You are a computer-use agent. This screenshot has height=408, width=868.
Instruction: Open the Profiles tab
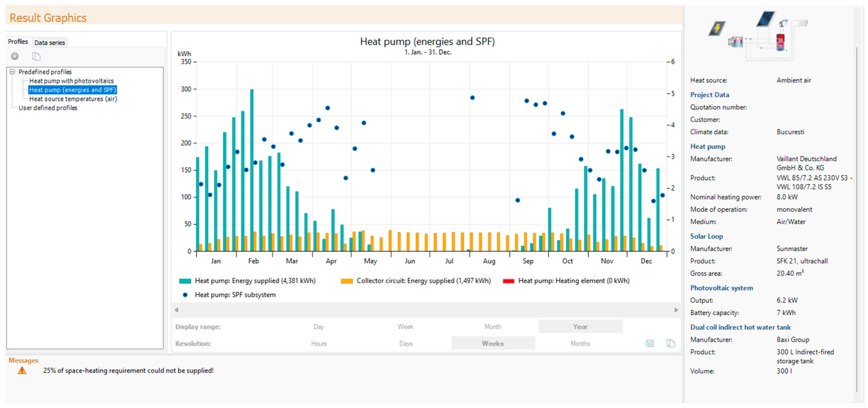[18, 42]
